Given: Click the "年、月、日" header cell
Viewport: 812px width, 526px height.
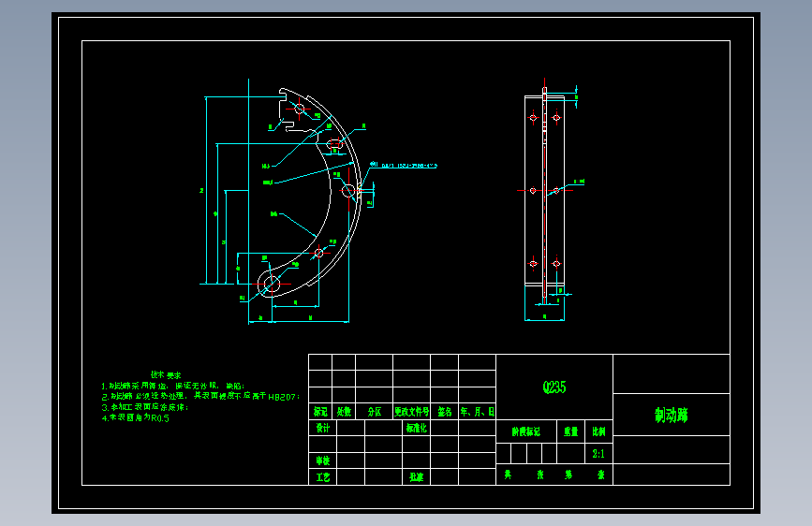Looking at the screenshot, I should tap(477, 412).
